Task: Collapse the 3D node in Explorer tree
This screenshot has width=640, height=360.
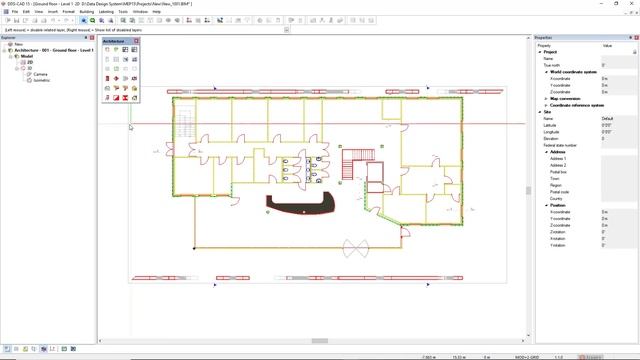Action: tap(17, 69)
